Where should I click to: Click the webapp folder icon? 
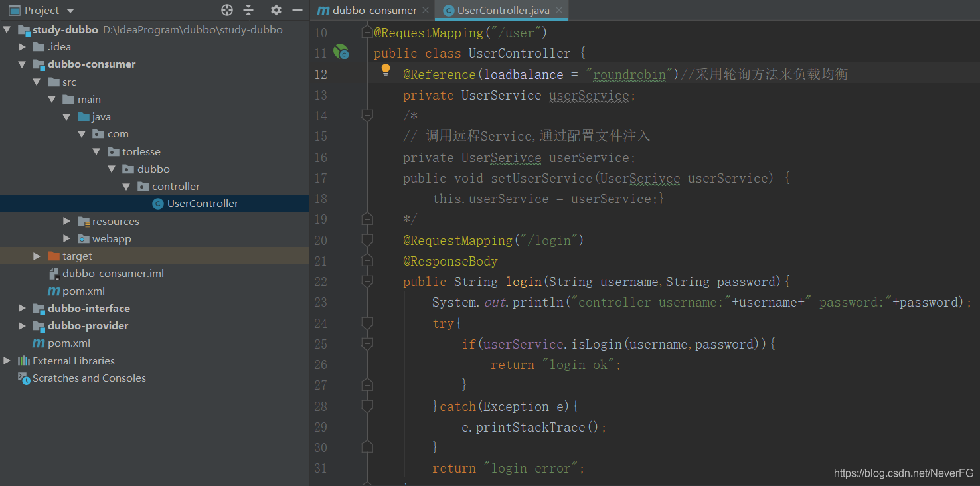coord(84,239)
